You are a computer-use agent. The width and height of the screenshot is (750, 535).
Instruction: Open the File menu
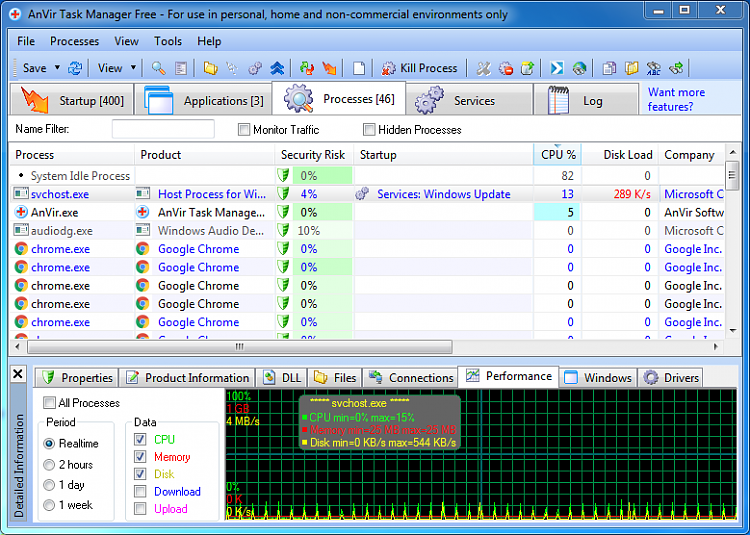coord(26,41)
